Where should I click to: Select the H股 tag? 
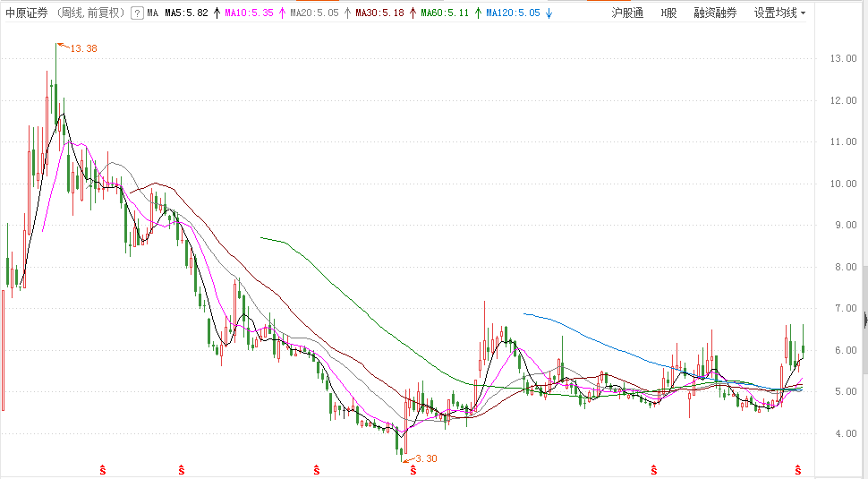point(668,13)
